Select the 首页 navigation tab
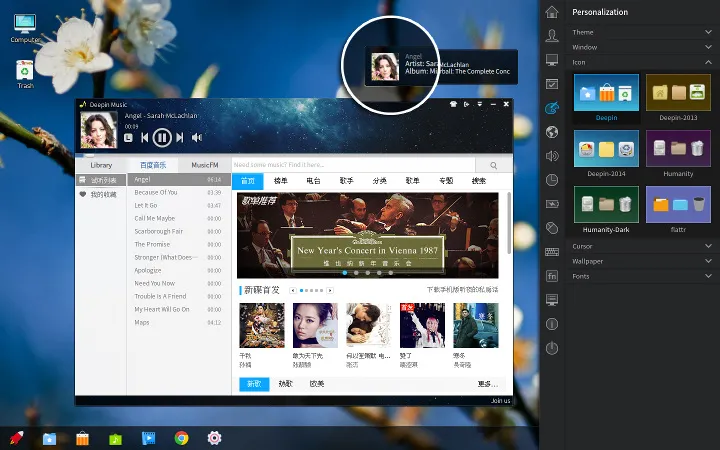Image resolution: width=720 pixels, height=450 pixels. point(248,181)
